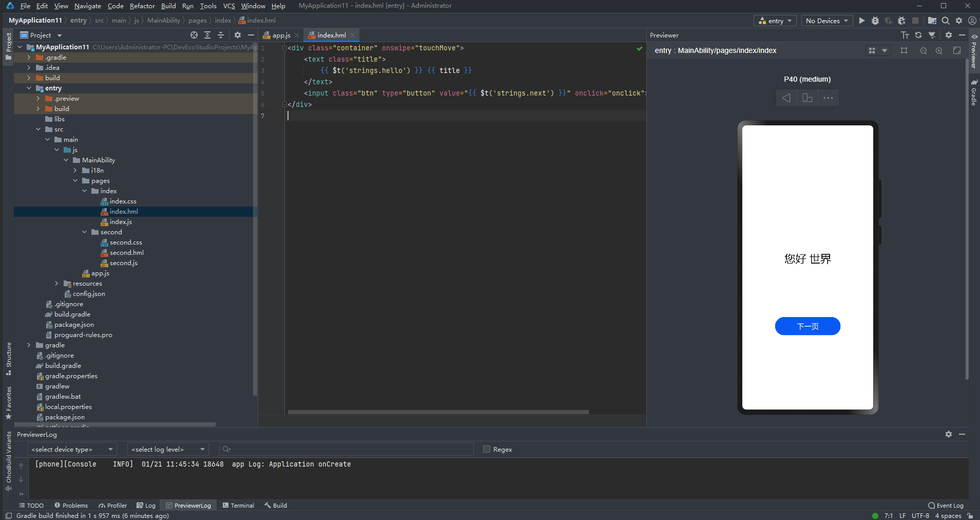Click the PreviewerLog search field

coord(347,449)
